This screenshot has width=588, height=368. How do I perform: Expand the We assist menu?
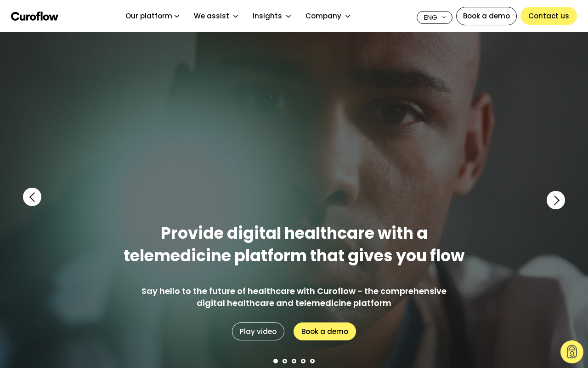[x=216, y=16]
